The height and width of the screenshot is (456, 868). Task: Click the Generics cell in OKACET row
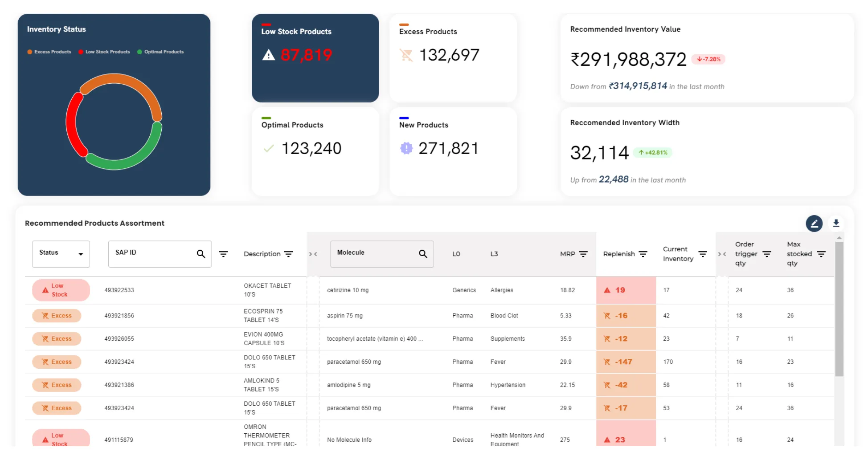[x=464, y=290]
